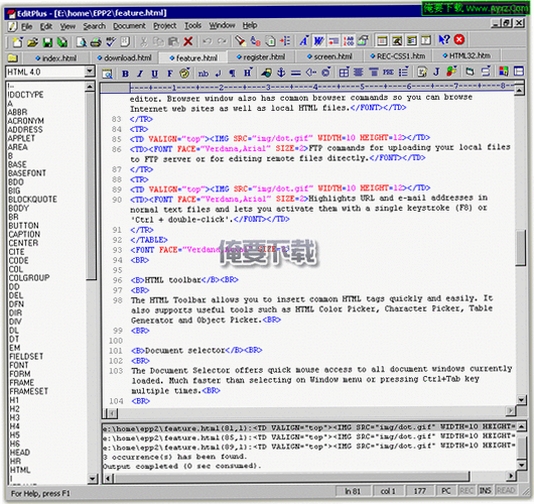
Task: Click the yellow folder icon beside document tabs
Action: point(13,58)
